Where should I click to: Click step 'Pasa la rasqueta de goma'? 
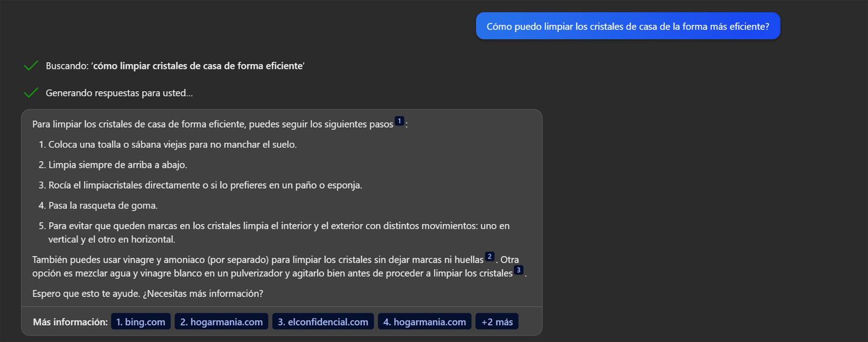pos(103,205)
